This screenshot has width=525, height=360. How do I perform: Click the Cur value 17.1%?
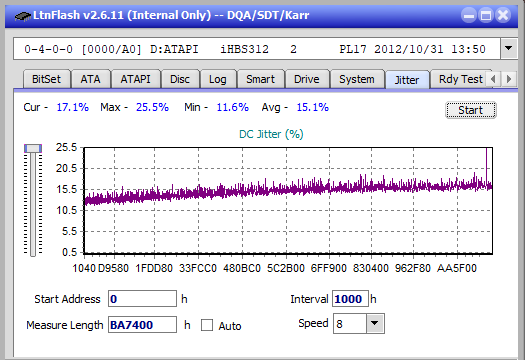click(x=73, y=107)
